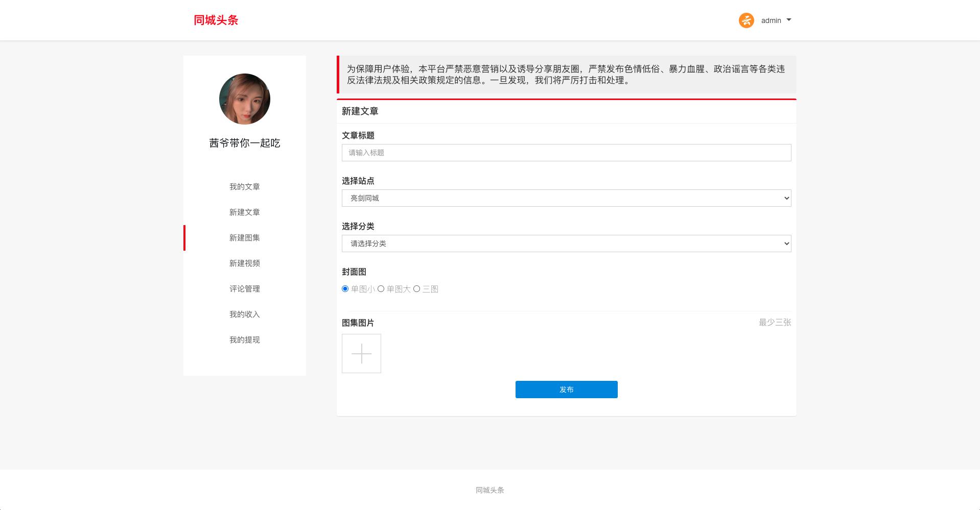Click the plus icon to add gallery image
980x510 pixels.
click(361, 353)
